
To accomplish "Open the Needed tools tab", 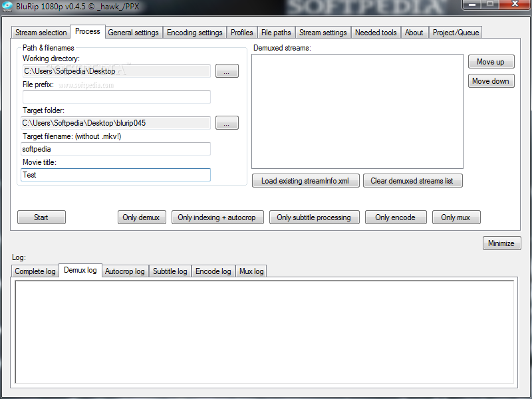I will pyautogui.click(x=376, y=33).
